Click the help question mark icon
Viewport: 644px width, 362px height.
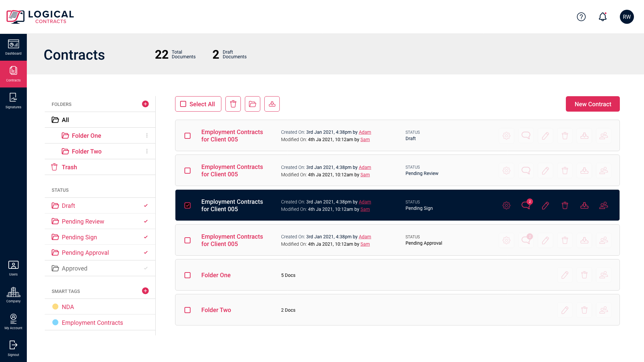[x=581, y=17]
